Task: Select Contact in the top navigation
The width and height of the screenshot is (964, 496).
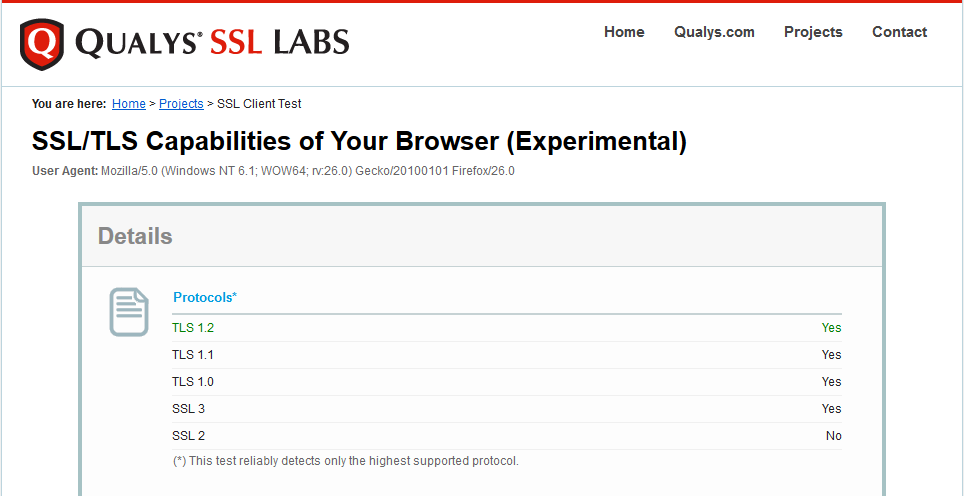Action: (x=899, y=32)
